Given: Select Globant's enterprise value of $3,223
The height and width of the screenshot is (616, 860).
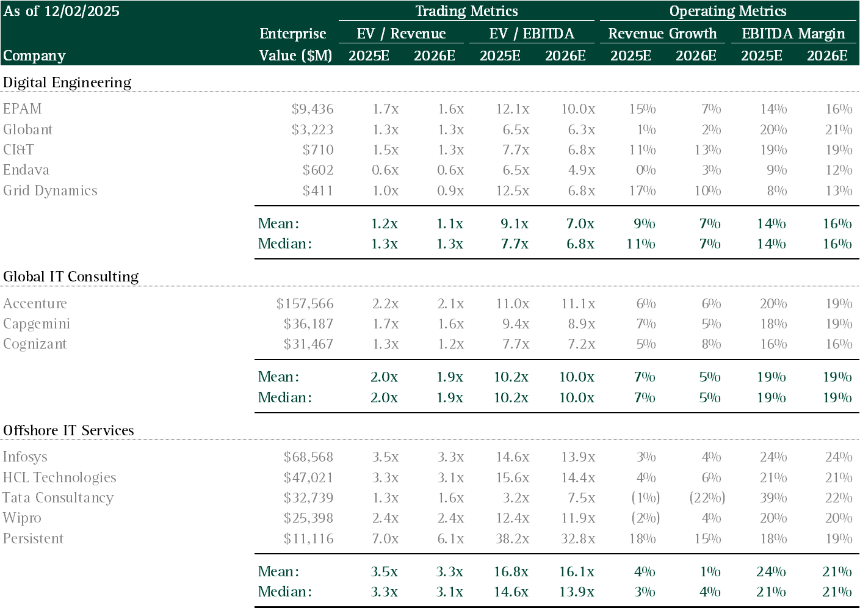Looking at the screenshot, I should point(313,129).
